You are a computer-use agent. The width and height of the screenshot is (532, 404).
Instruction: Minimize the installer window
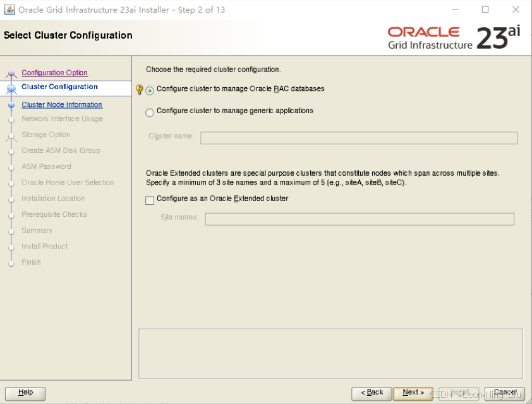tap(456, 9)
